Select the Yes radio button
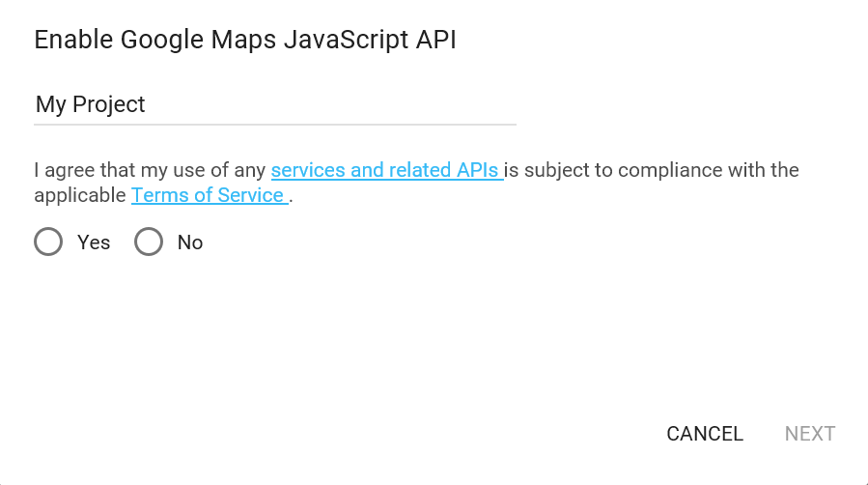 click(48, 242)
